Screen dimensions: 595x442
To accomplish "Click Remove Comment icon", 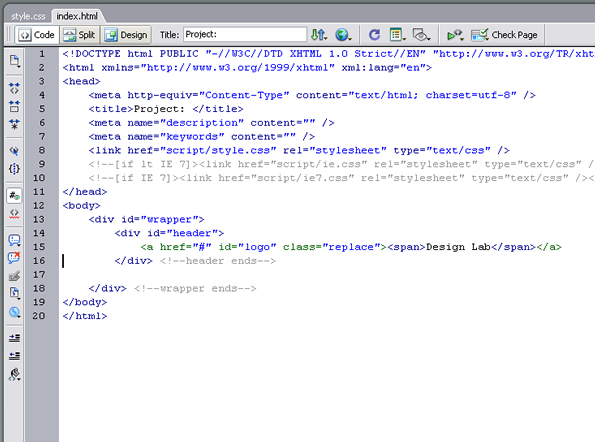I will point(14,258).
